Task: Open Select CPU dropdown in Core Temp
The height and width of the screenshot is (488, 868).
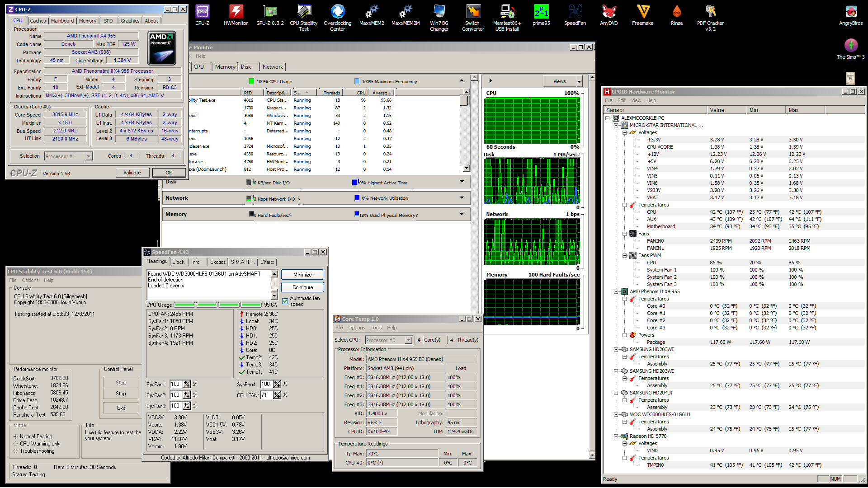Action: (408, 340)
